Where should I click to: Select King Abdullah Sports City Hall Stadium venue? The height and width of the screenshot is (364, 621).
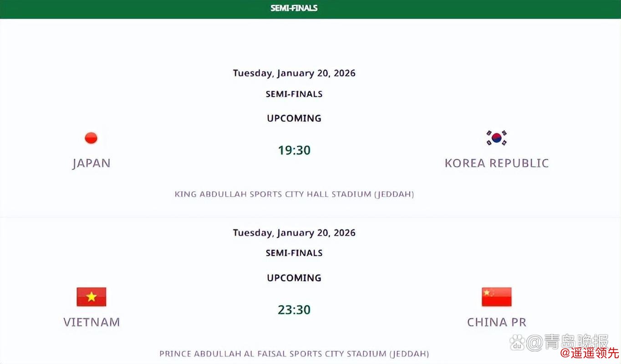pos(294,194)
